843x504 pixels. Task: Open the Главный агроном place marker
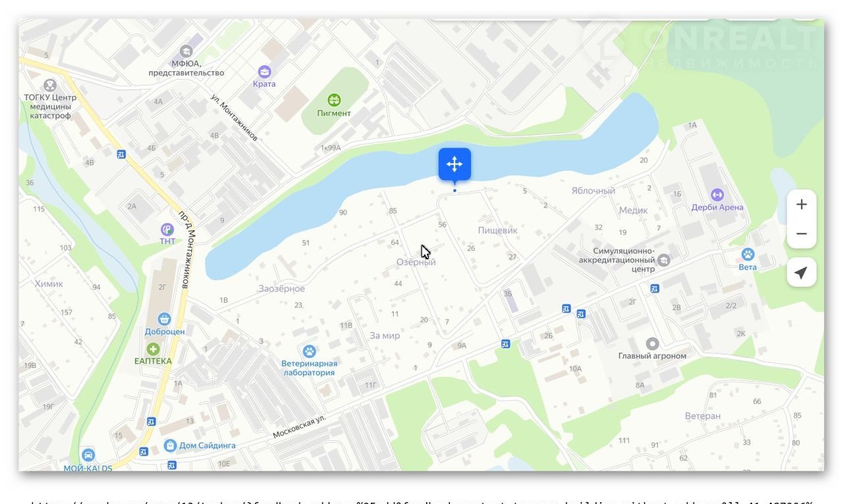click(x=652, y=343)
